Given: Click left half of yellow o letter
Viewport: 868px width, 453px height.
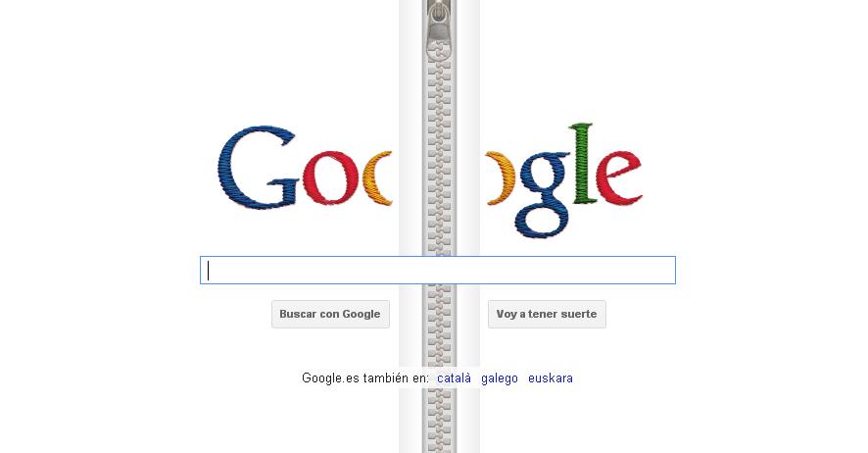Looking at the screenshot, I should (x=378, y=177).
